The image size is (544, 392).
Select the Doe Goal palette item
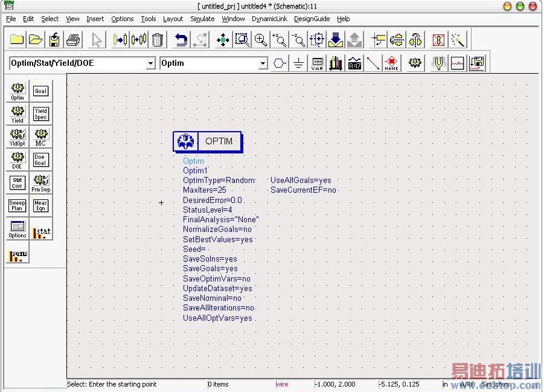(x=40, y=160)
